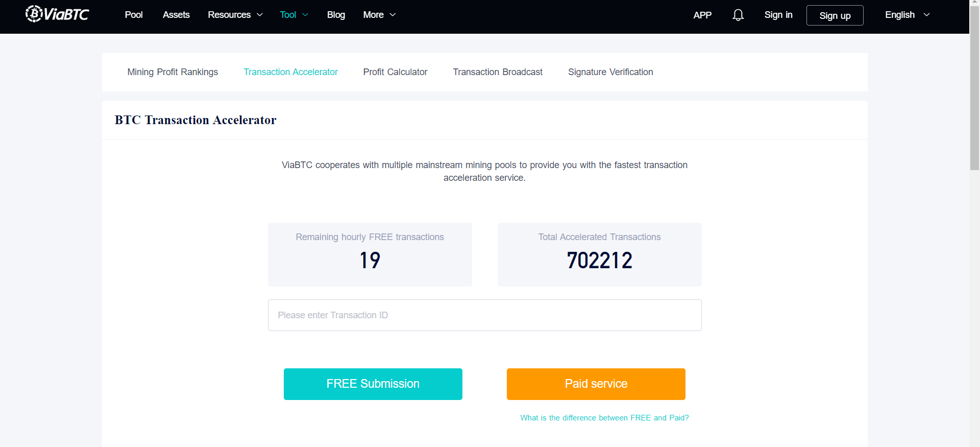Click the BTC Transaction Accelerator heading

click(195, 120)
